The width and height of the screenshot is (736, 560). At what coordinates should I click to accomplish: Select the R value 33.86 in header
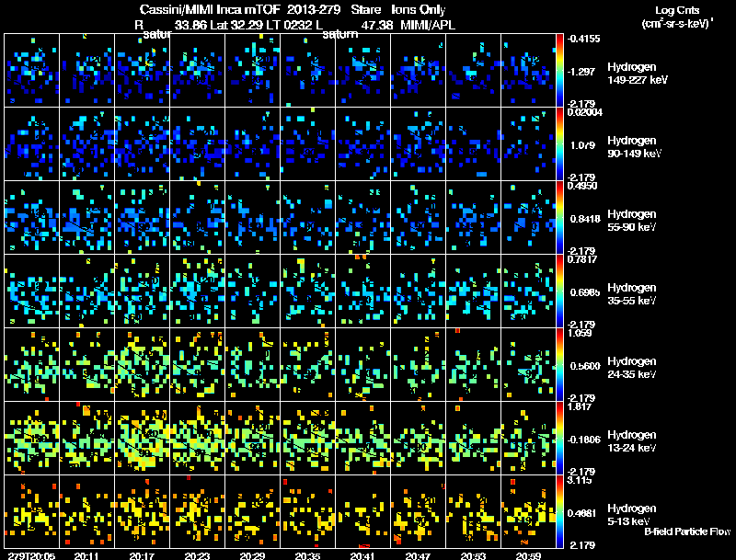pos(190,25)
